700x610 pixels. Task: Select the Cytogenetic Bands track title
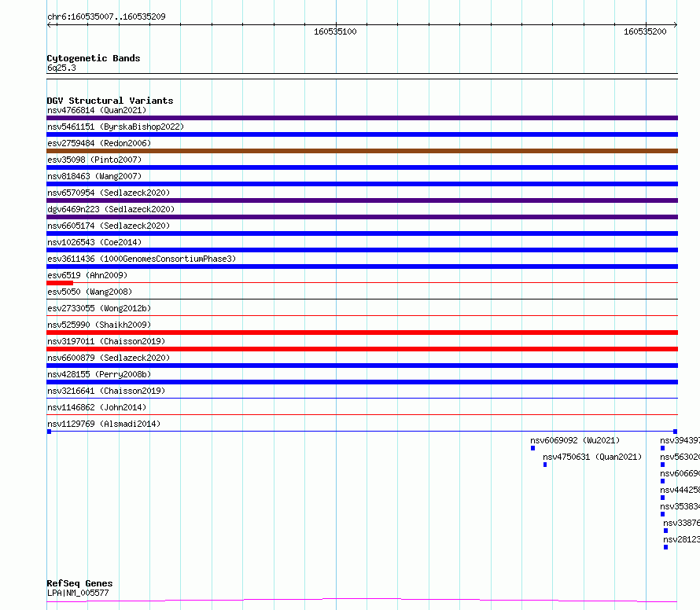[94, 58]
